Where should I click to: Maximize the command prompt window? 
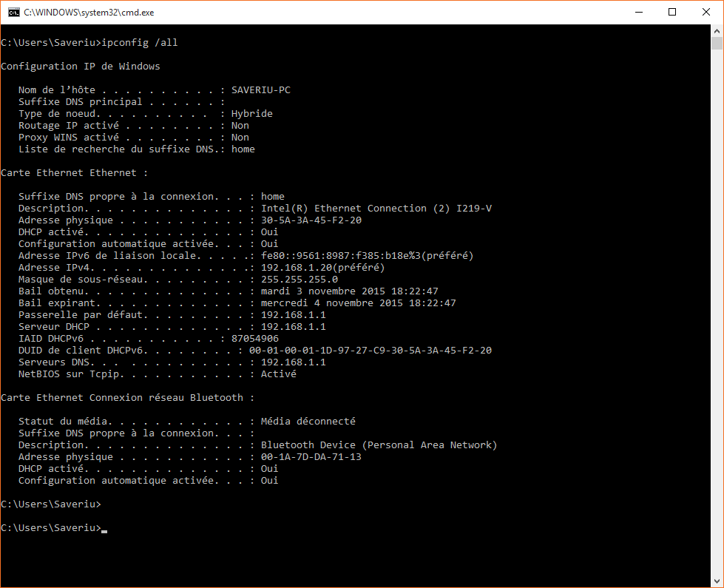(672, 12)
